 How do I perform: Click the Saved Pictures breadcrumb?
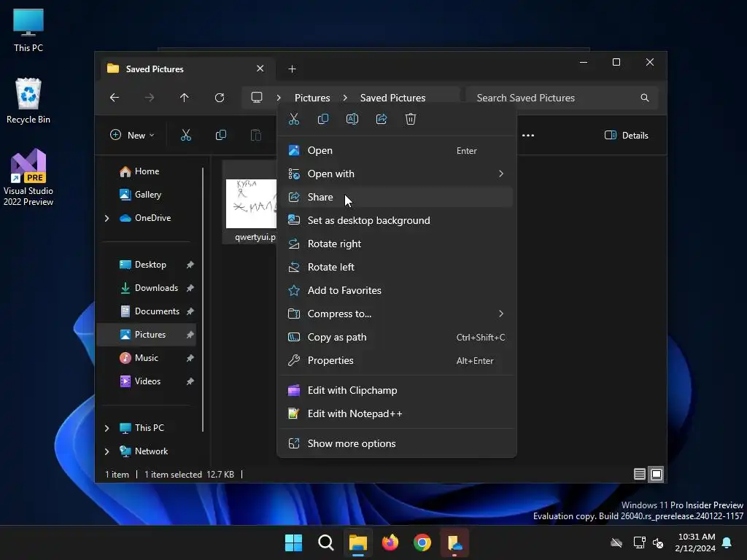[x=392, y=98]
